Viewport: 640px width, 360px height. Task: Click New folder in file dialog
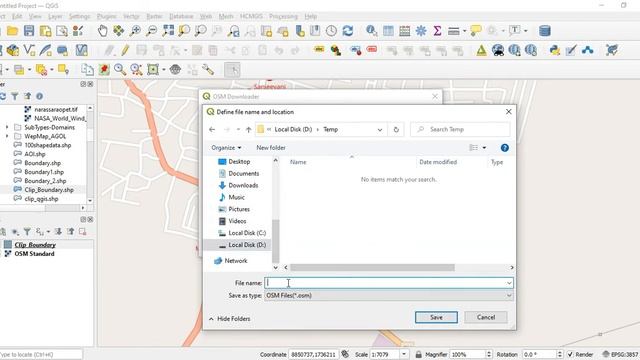click(271, 148)
